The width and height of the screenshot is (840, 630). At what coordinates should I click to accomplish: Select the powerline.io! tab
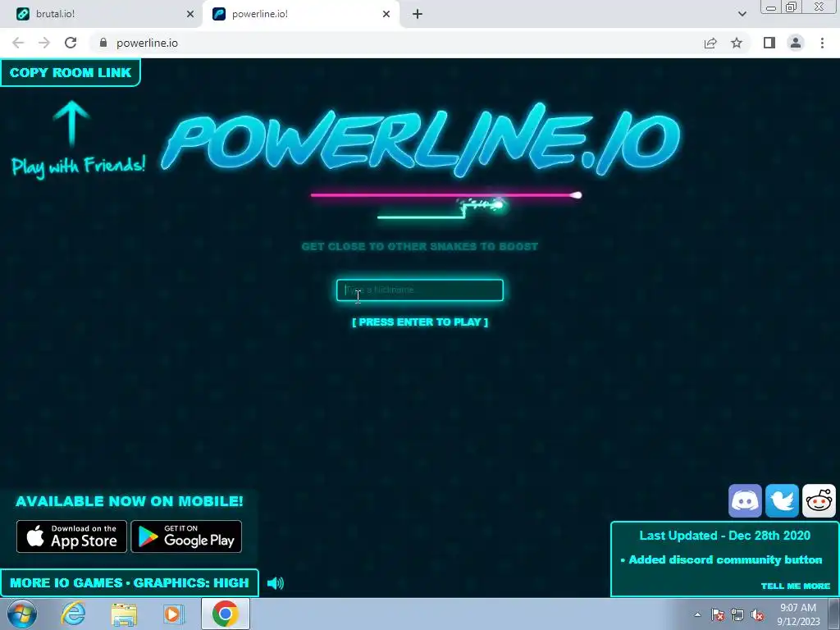tap(301, 14)
